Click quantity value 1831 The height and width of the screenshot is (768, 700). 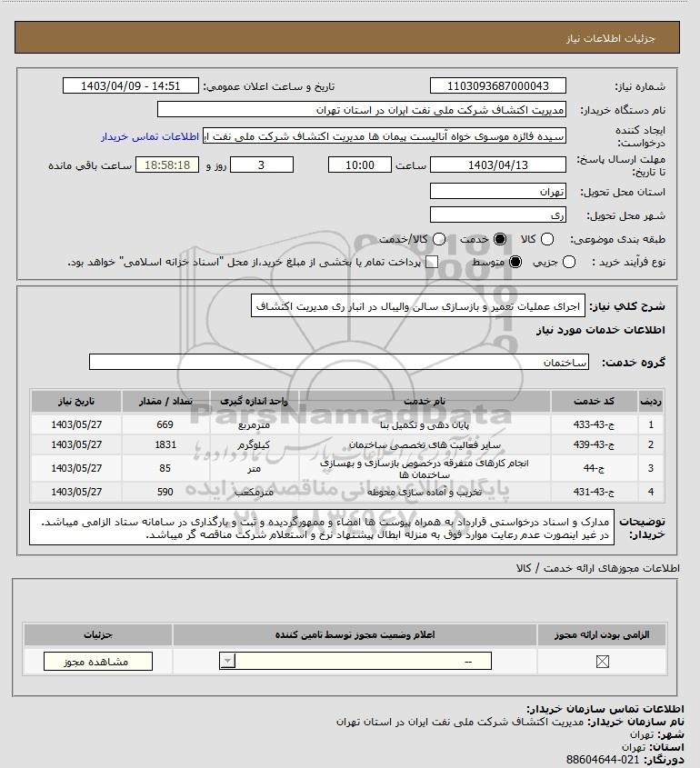coord(165,444)
